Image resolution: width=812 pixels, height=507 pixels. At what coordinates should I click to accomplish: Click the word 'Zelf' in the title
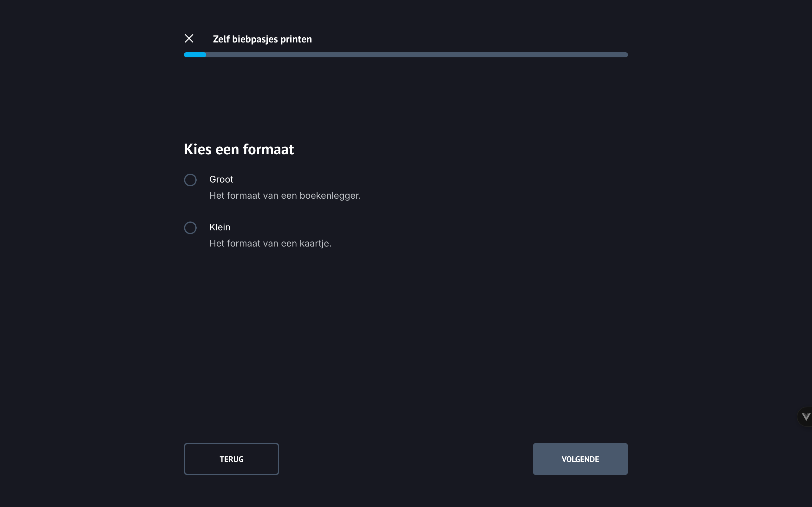tap(221, 39)
